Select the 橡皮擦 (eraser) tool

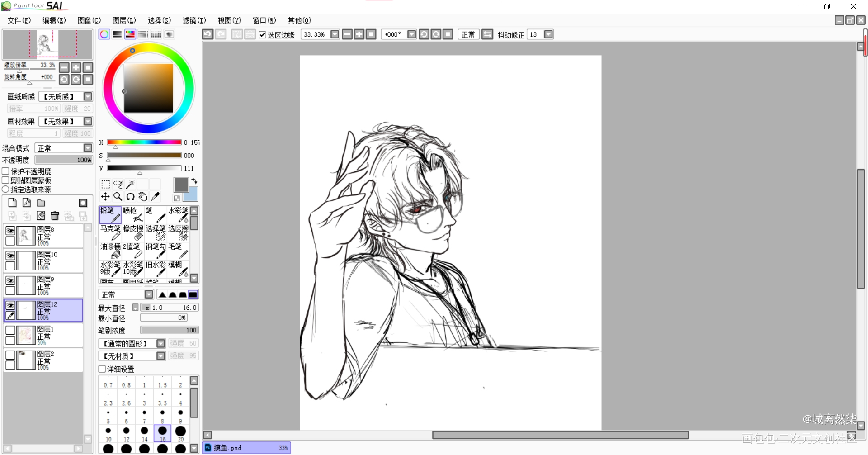133,232
